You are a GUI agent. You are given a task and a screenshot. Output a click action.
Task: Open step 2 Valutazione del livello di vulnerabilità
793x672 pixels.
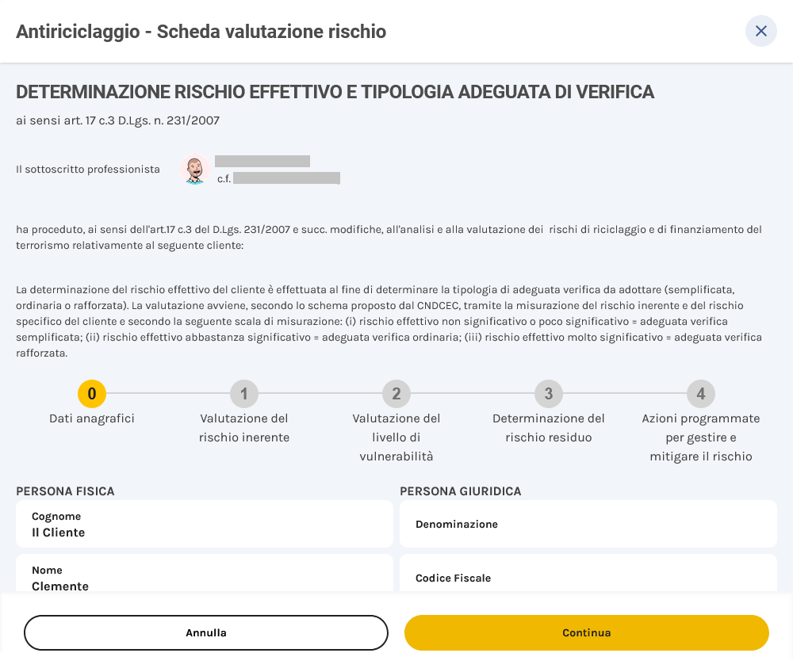point(396,394)
